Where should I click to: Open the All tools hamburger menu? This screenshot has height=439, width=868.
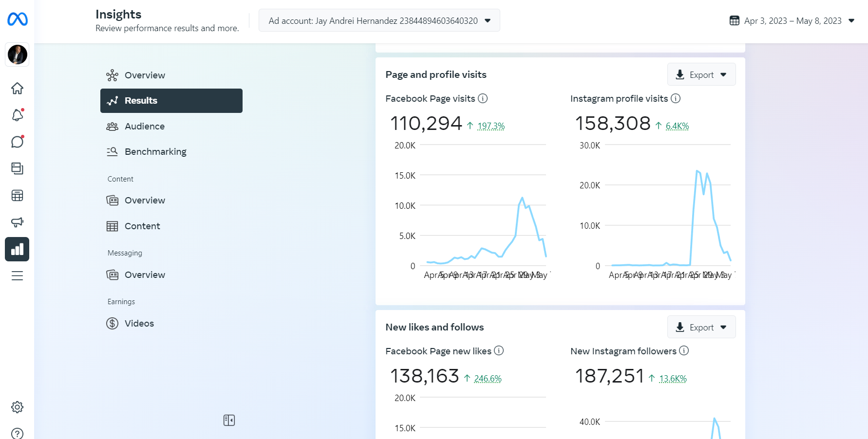click(x=18, y=276)
